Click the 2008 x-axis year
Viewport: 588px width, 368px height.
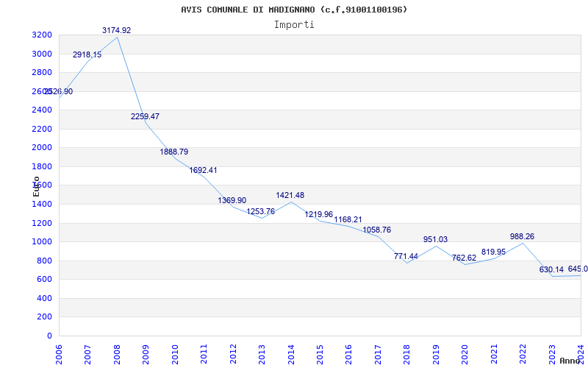click(x=117, y=355)
